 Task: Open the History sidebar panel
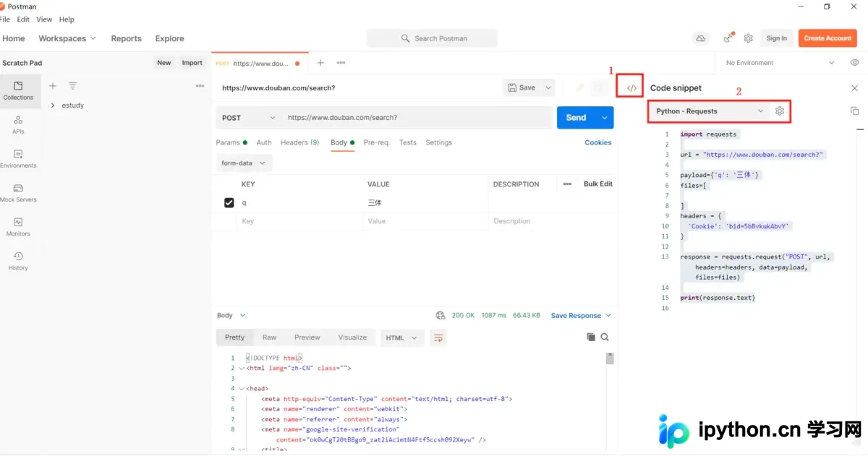[18, 261]
